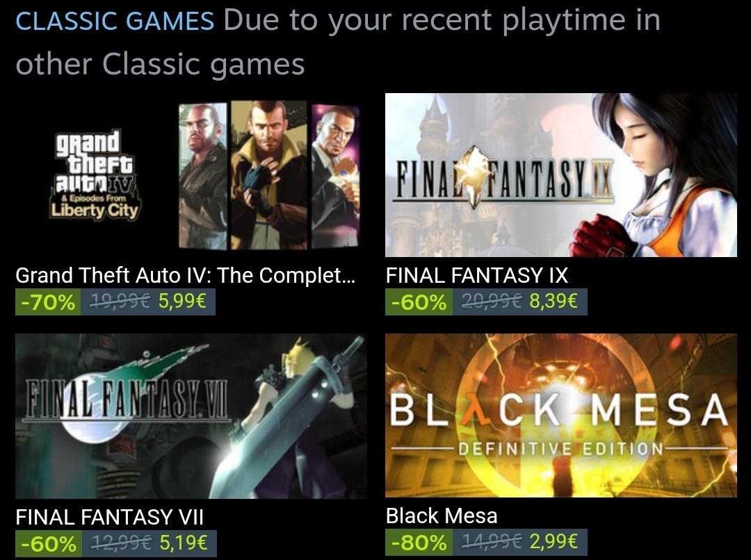Select the 5,99€ discounted price
The image size is (751, 560).
coord(182,301)
